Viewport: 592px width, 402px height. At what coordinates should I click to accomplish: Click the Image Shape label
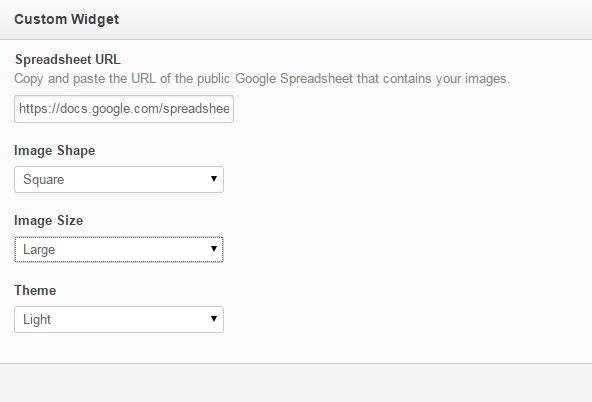tap(55, 151)
